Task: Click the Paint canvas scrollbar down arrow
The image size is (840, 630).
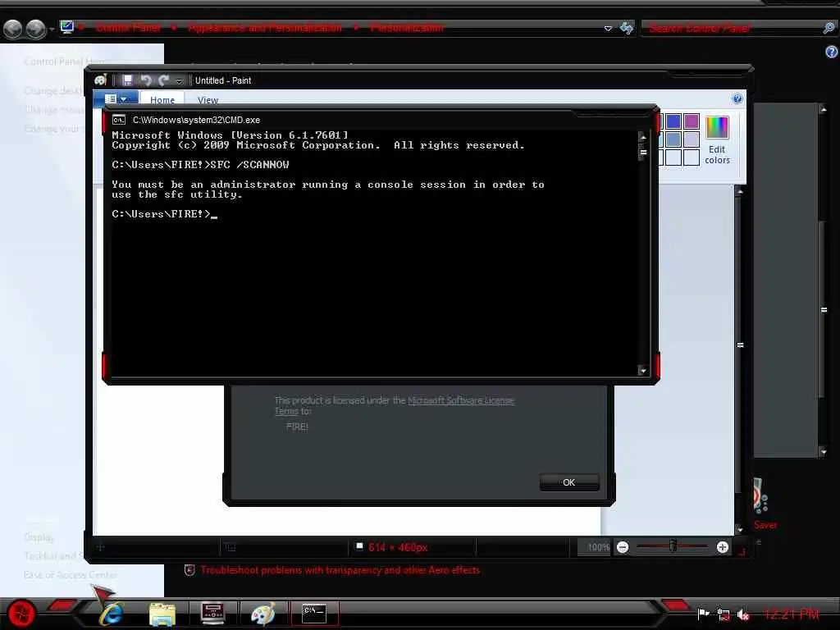Action: pyautogui.click(x=740, y=530)
